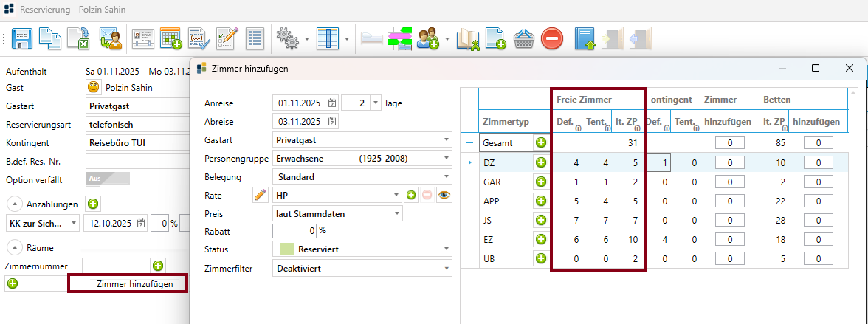
Task: Click the Excel export toolbar icon
Action: [77, 38]
